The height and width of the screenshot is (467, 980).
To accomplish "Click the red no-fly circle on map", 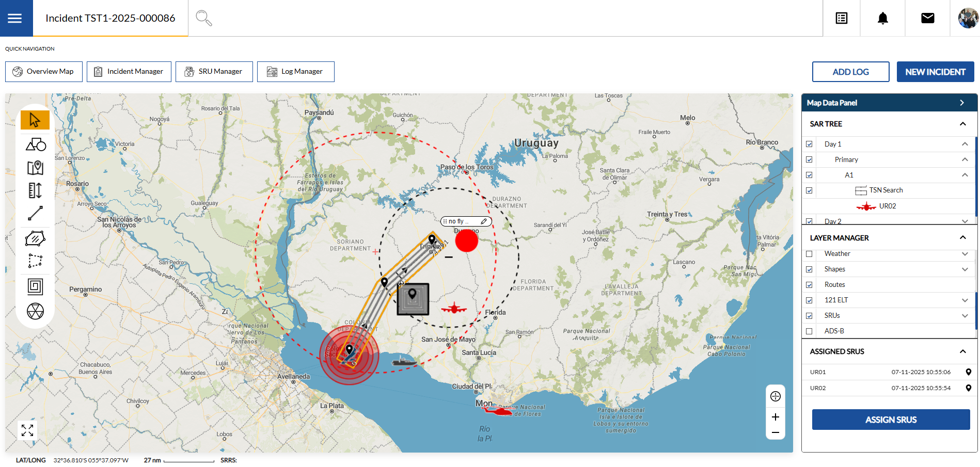I will tap(467, 241).
